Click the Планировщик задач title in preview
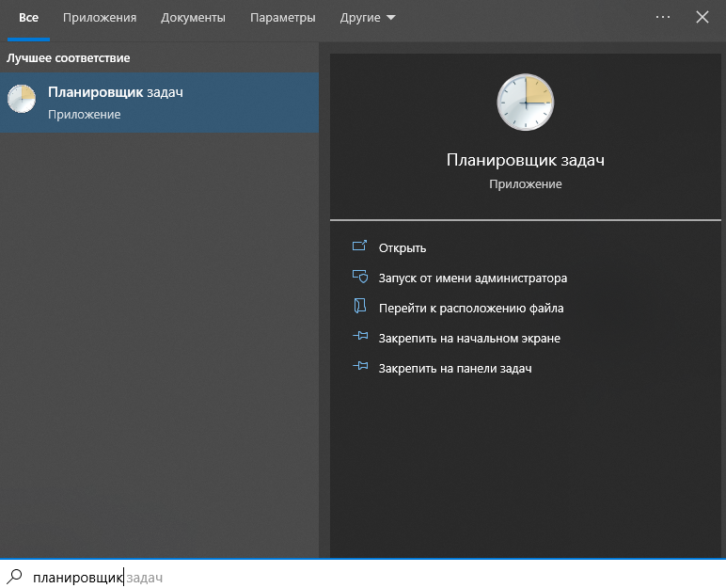Screen dimensions: 726x588 coord(525,160)
